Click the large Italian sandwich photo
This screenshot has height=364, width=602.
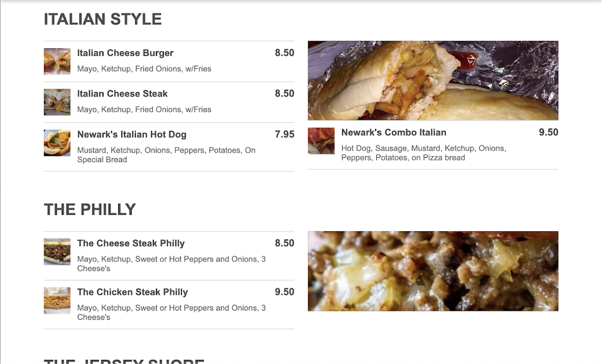coord(433,80)
